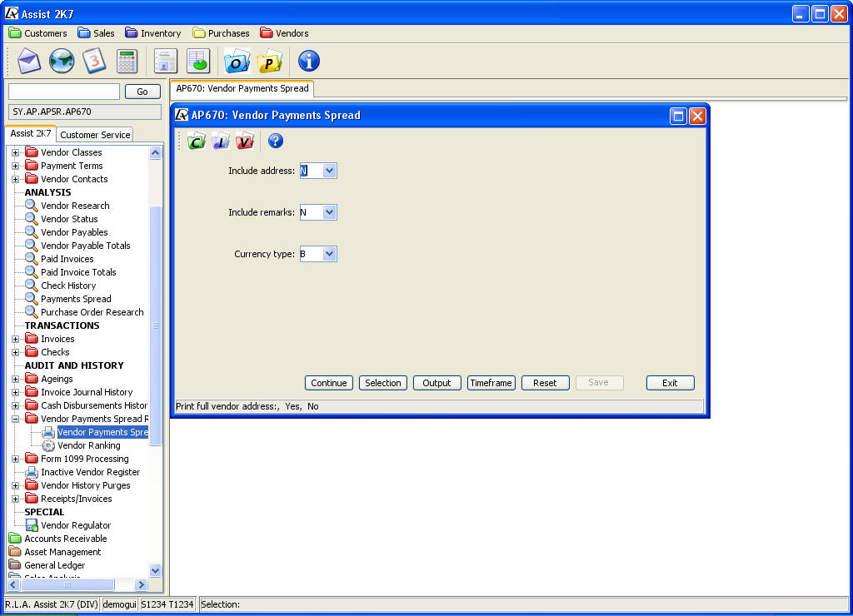Screen dimensions: 853x616
Task: Click the Selection button
Action: point(383,383)
